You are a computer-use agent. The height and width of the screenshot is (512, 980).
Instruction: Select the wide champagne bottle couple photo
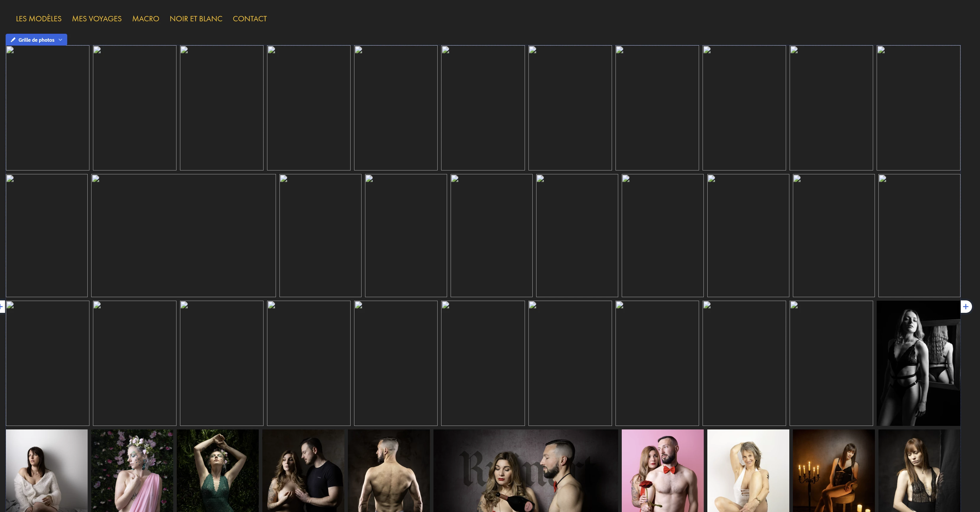(525, 471)
